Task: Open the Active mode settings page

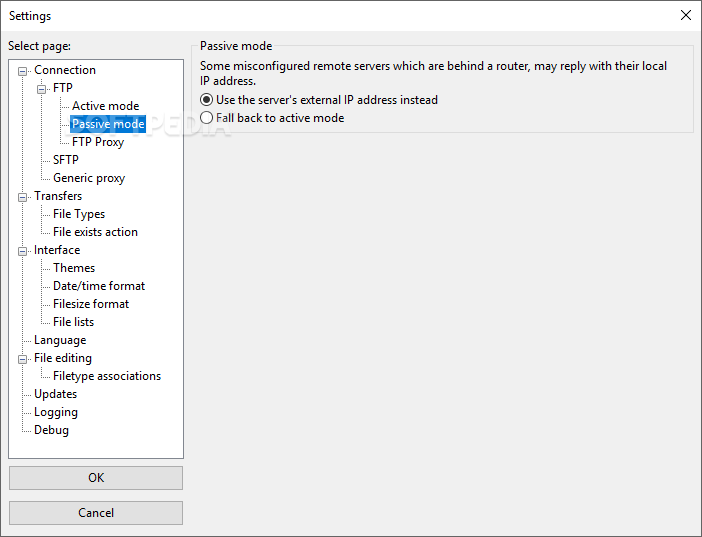Action: (106, 106)
